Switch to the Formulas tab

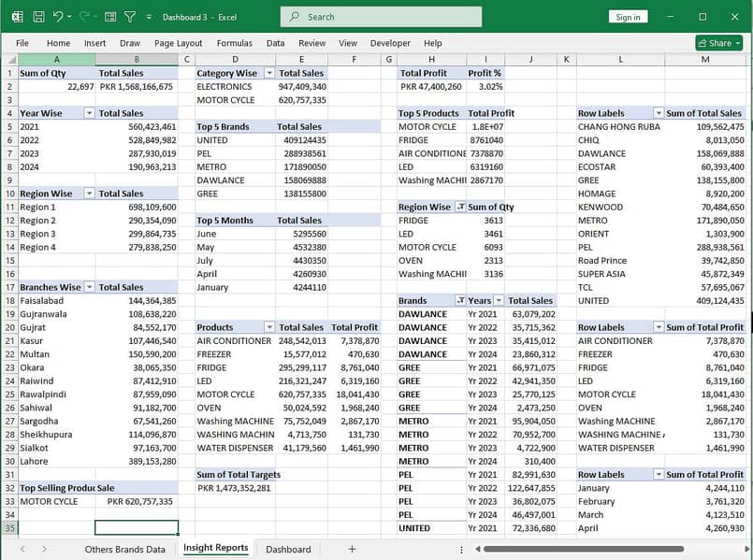[235, 43]
